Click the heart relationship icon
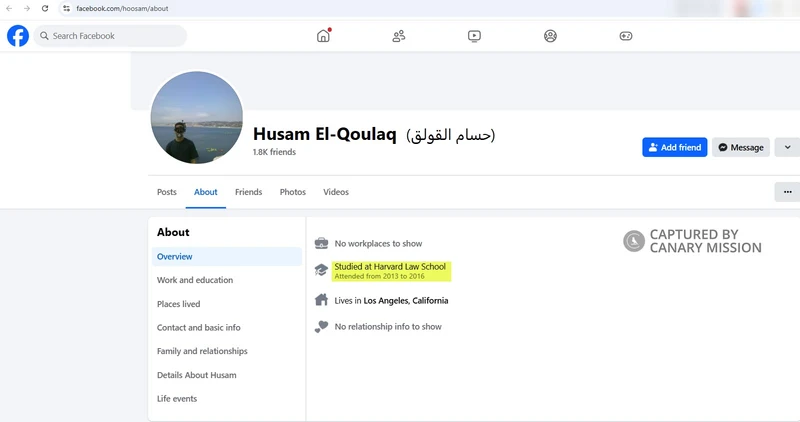The height and width of the screenshot is (422, 800). tap(321, 327)
